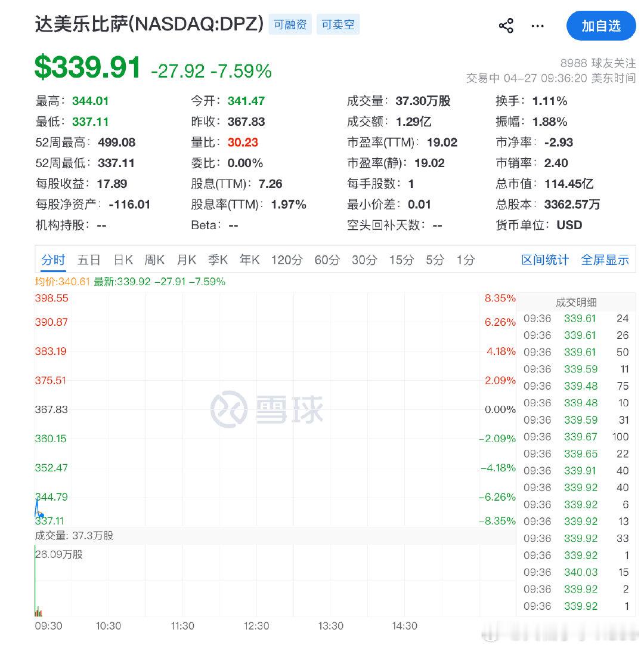Switch to the 5分 chart tab
This screenshot has width=644, height=648.
pyautogui.click(x=435, y=260)
